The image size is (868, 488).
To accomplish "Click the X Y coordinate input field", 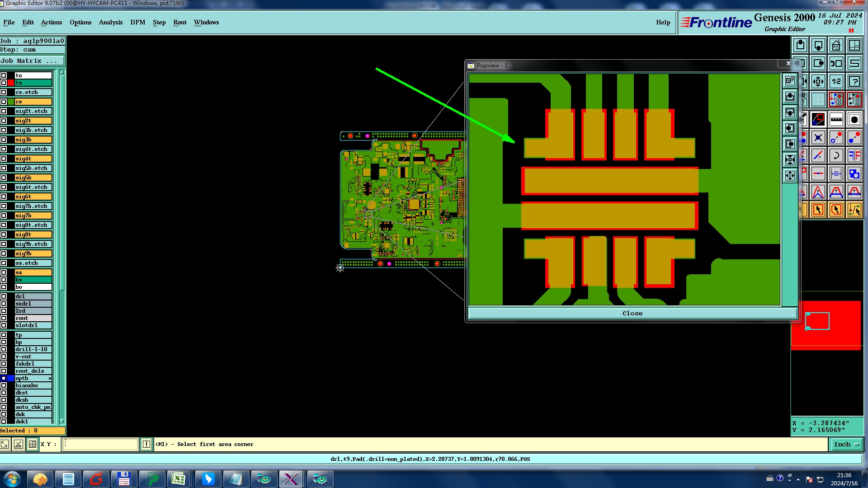I will coord(100,444).
